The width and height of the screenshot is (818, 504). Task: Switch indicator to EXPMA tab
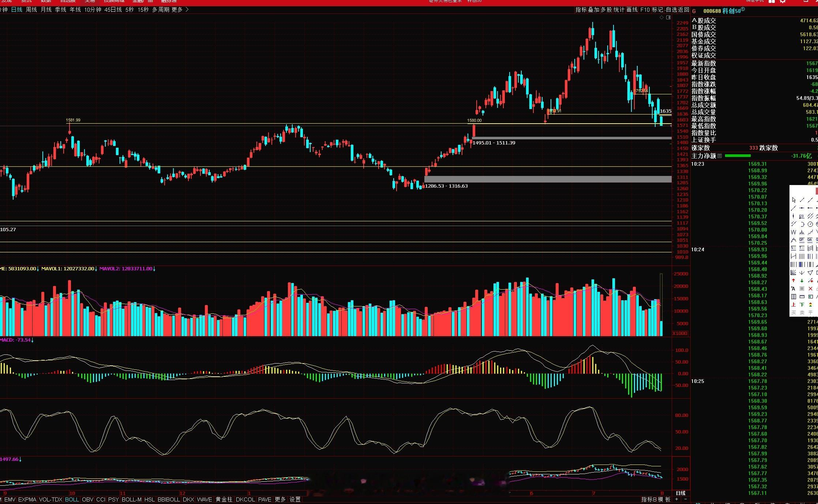pyautogui.click(x=27, y=499)
